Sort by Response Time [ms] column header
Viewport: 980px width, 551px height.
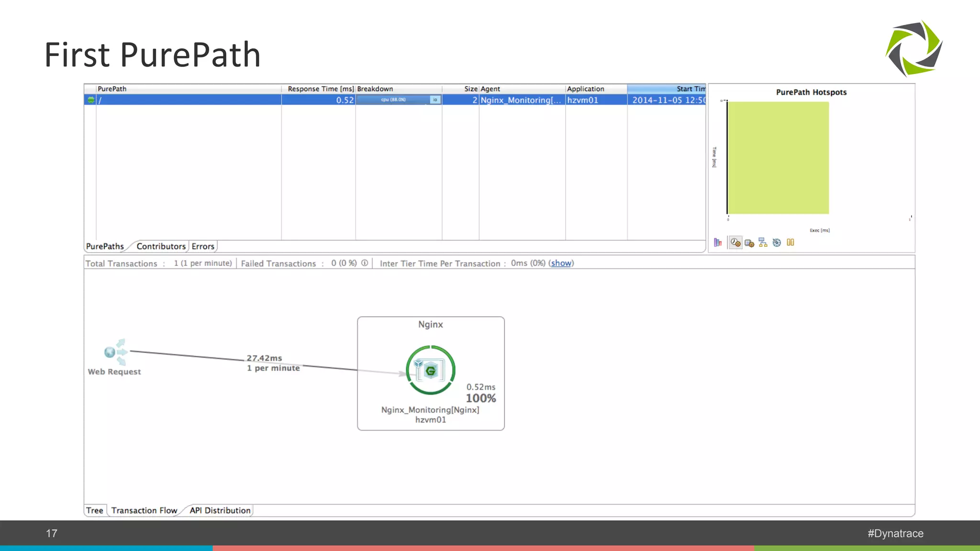[319, 89]
